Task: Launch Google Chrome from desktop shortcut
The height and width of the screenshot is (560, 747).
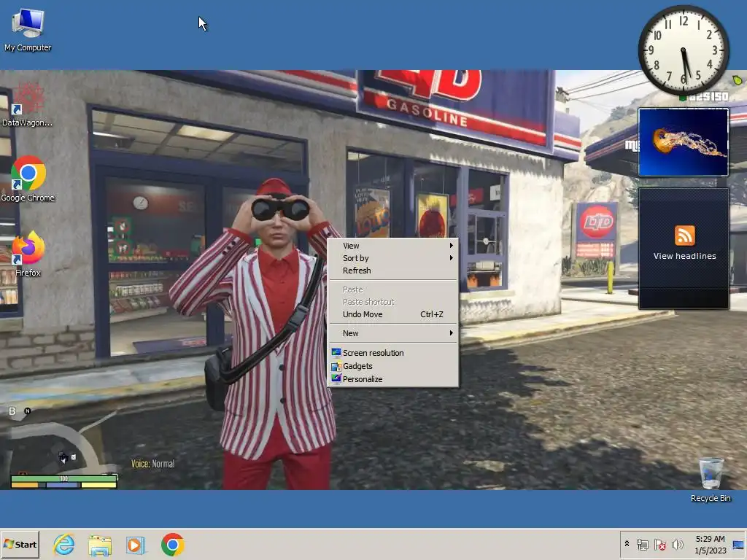Action: pos(28,179)
